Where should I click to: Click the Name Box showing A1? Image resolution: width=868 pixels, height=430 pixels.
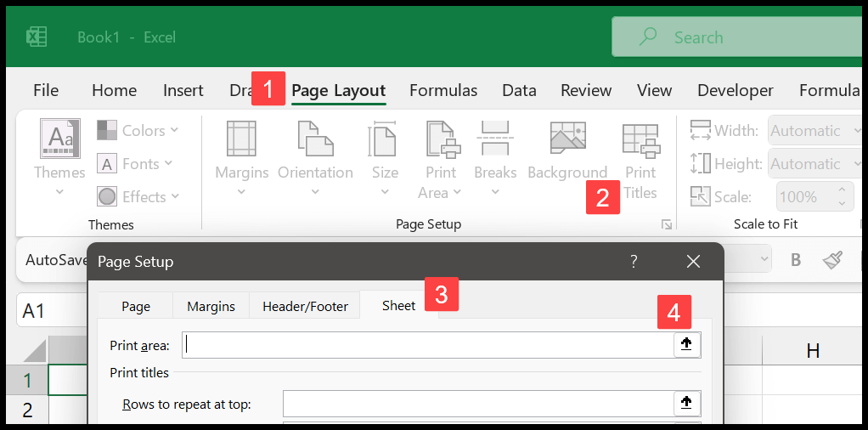click(51, 311)
